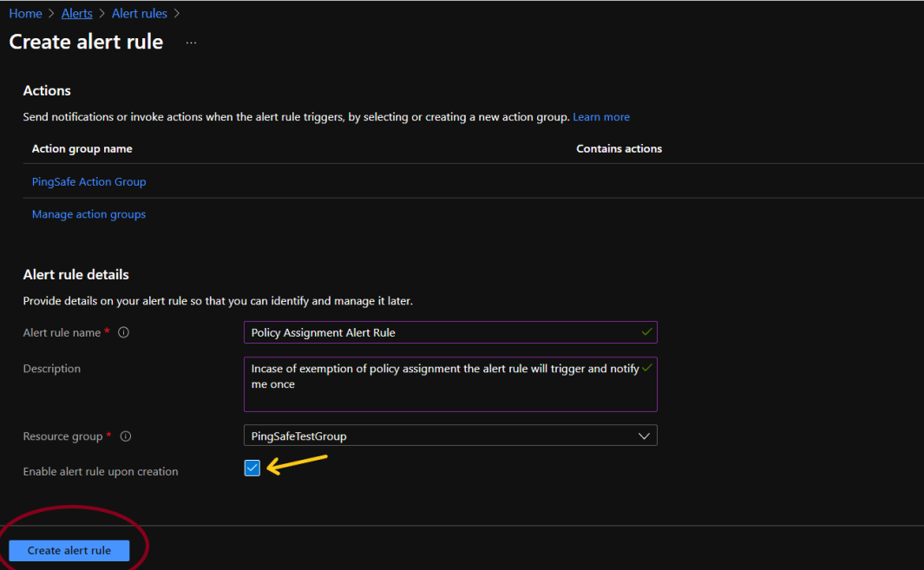
Task: Click the Action group name column header
Action: 82,148
